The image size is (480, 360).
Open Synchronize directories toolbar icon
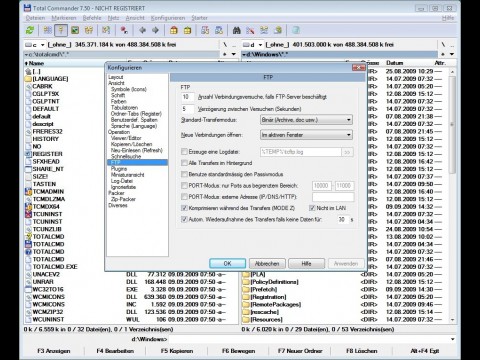pyautogui.click(x=264, y=30)
